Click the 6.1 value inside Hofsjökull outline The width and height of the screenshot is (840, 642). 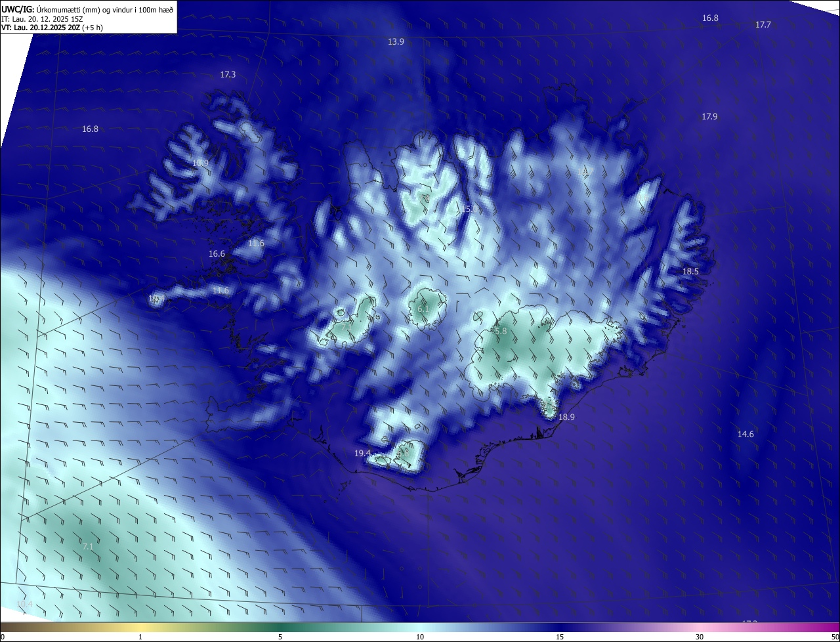pyautogui.click(x=423, y=309)
